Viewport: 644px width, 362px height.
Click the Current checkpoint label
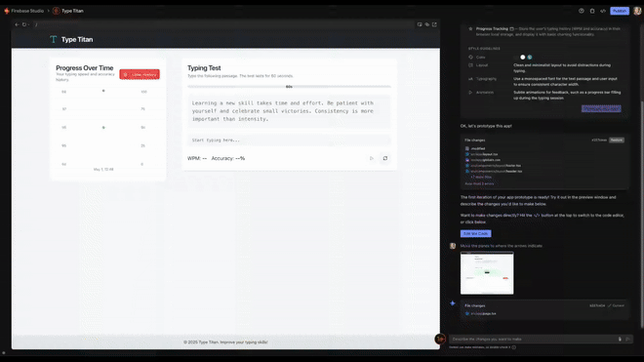point(616,305)
